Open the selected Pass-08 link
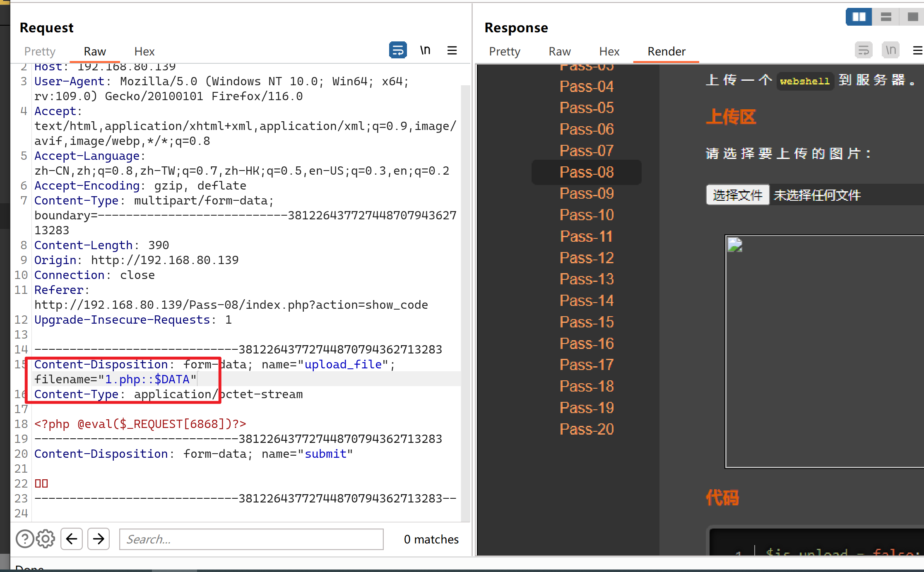 click(587, 172)
